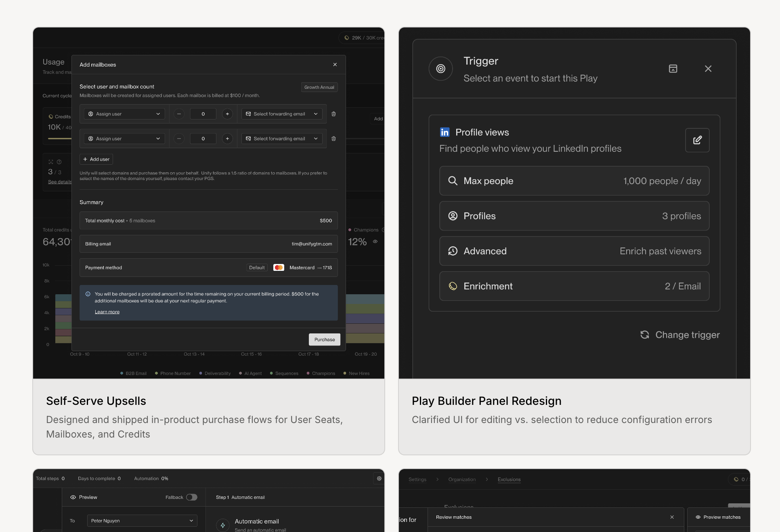Open the Learn more link
Screen dimensions: 780x532
coord(107,312)
